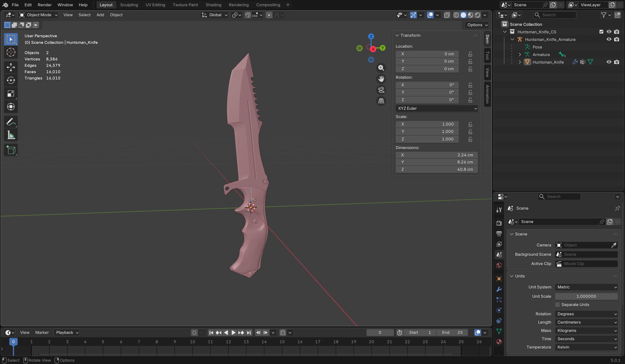Viewport: 625px width, 364px height.
Task: Open the Playback popover in the timeline
Action: tap(67, 333)
